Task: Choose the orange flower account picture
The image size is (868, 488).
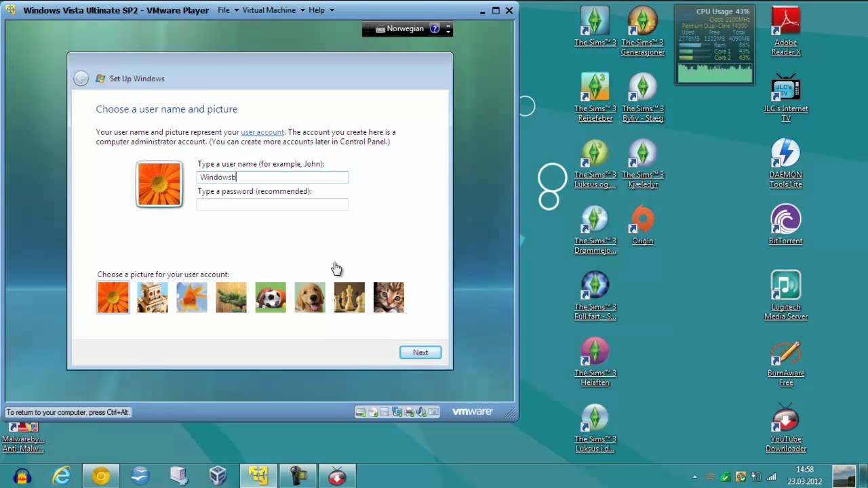Action: 113,298
